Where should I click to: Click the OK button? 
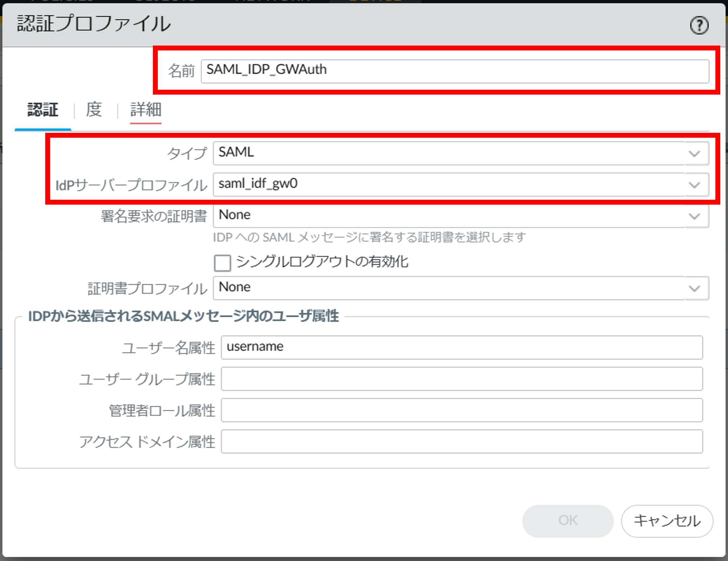point(567,520)
